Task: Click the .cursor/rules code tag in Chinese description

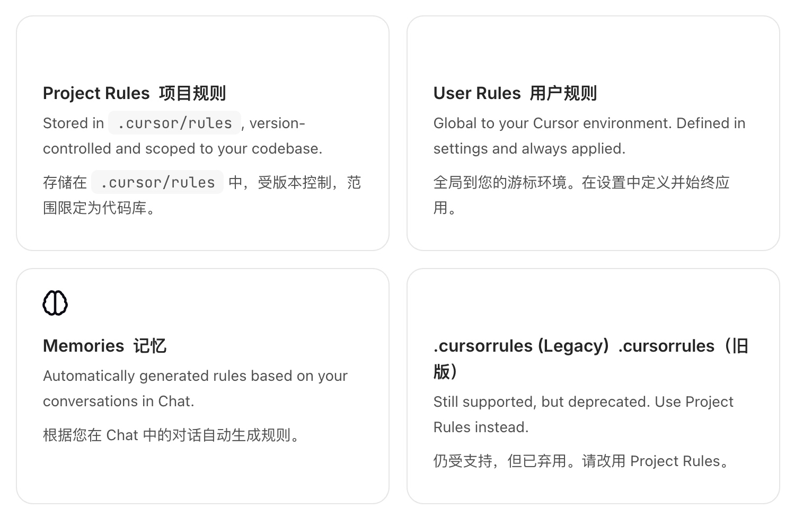Action: click(x=157, y=182)
